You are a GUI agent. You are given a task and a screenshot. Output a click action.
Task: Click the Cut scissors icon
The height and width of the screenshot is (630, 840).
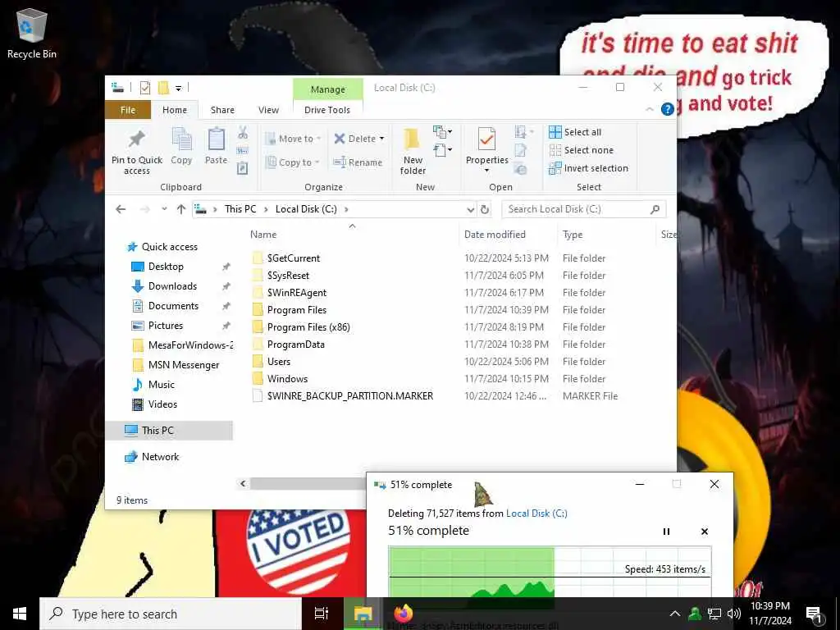(243, 132)
